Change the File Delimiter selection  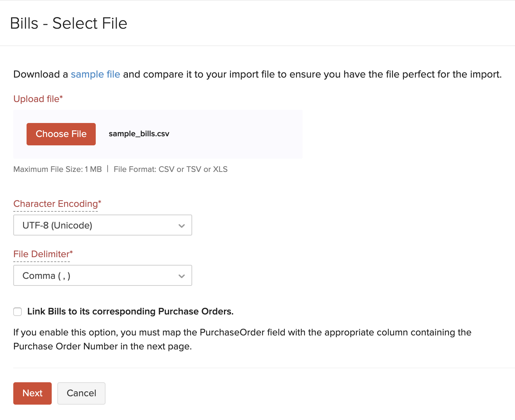tap(102, 276)
